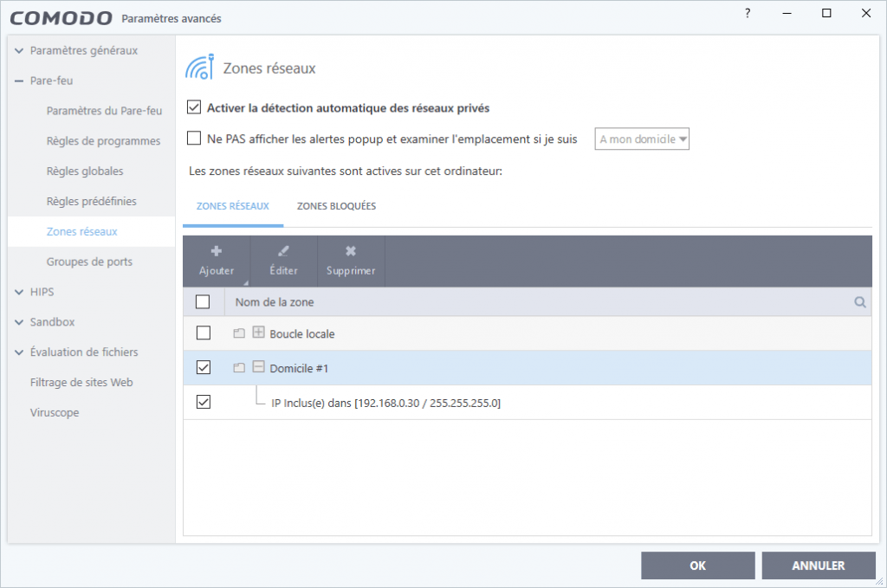Click the Ajouter (Add) plus icon
Viewport: 887px width, 588px height.
coord(215,252)
